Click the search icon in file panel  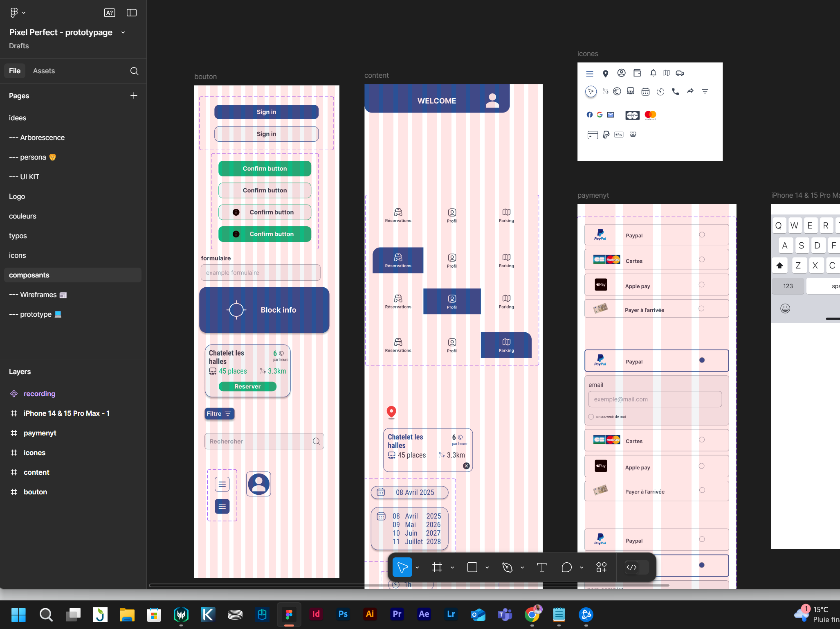pyautogui.click(x=134, y=71)
